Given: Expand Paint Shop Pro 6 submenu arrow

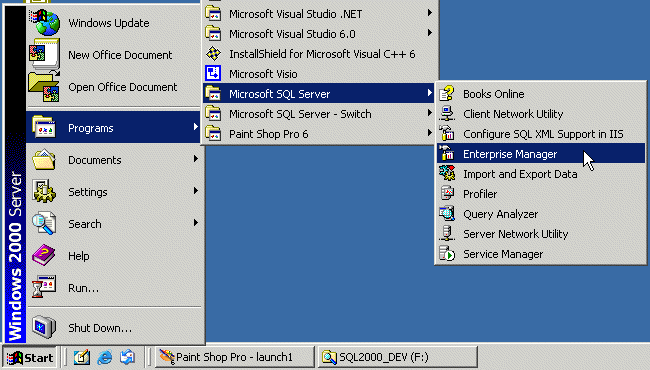Looking at the screenshot, I should pos(430,133).
